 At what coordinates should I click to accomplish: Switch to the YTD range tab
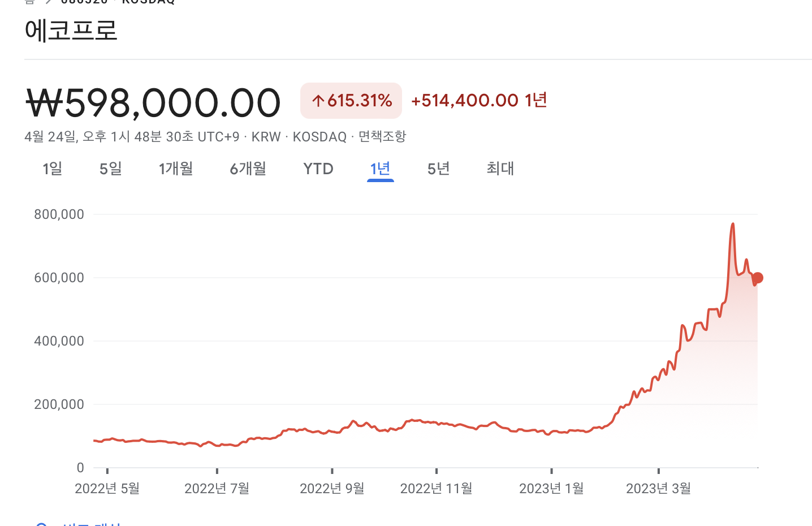click(x=318, y=169)
